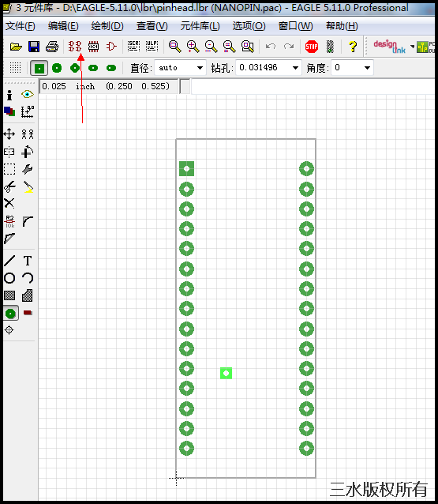
Task: Expand the arrow beside designlink
Action: point(412,47)
